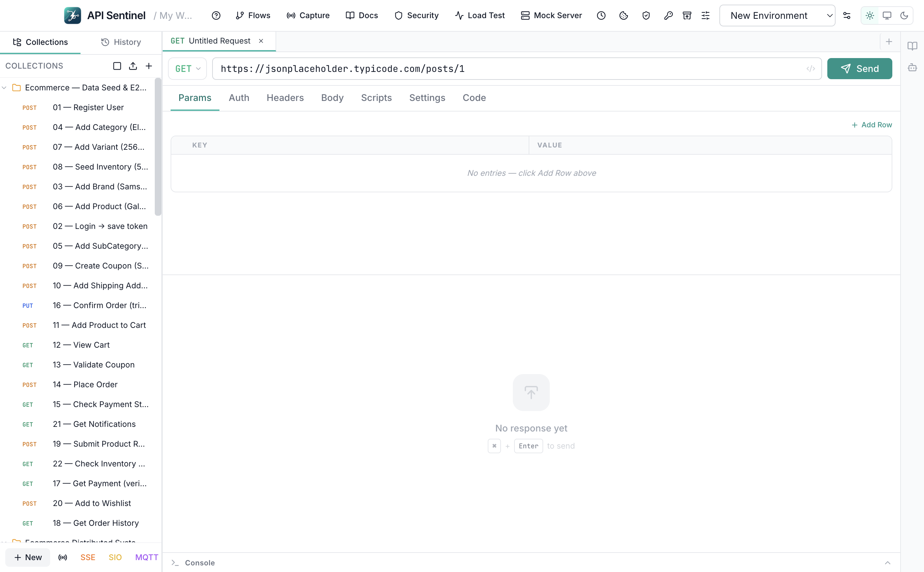Open the Capture menu item
This screenshot has height=572, width=924.
coord(308,16)
